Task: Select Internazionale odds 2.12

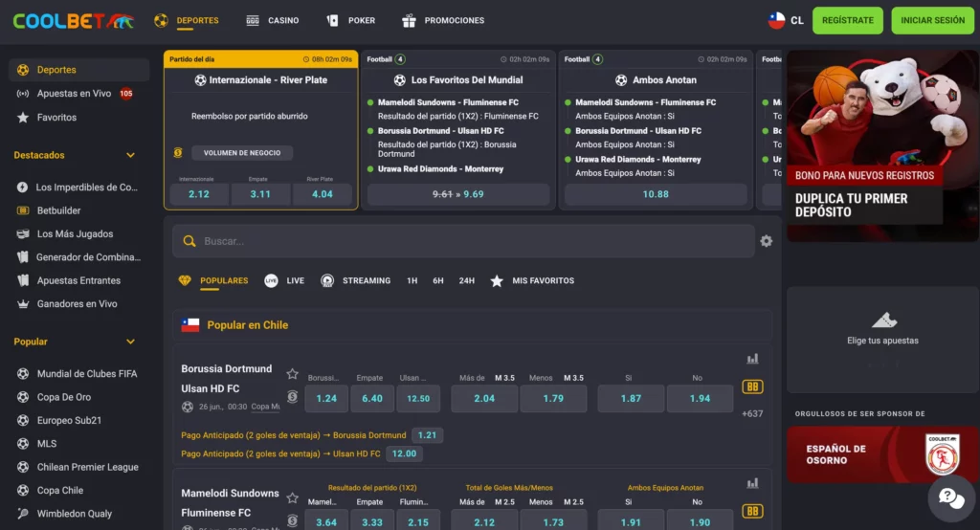Action: (x=199, y=194)
